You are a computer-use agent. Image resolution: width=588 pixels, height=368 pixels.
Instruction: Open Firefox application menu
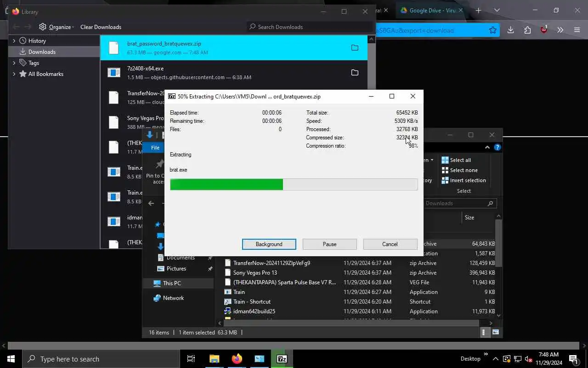(x=577, y=30)
